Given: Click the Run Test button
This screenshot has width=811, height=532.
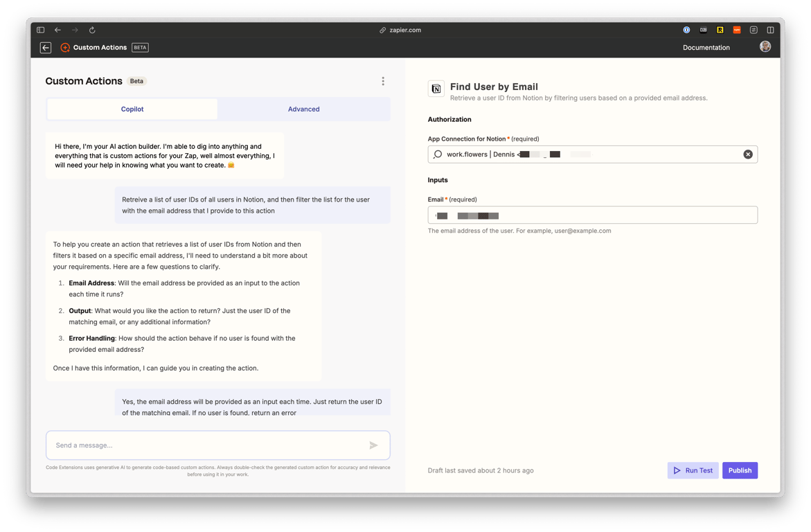Looking at the screenshot, I should pos(693,470).
